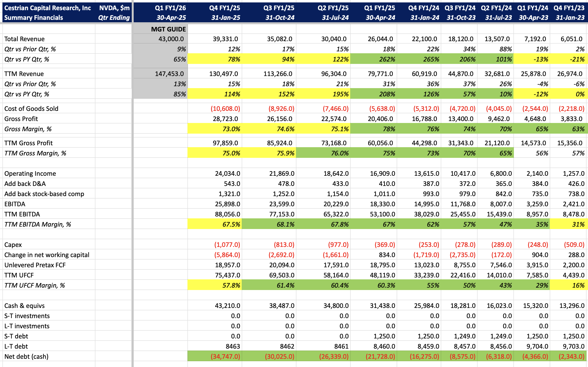Select the Unlevered Pretax FCF label
588x367 pixels.
(35, 265)
